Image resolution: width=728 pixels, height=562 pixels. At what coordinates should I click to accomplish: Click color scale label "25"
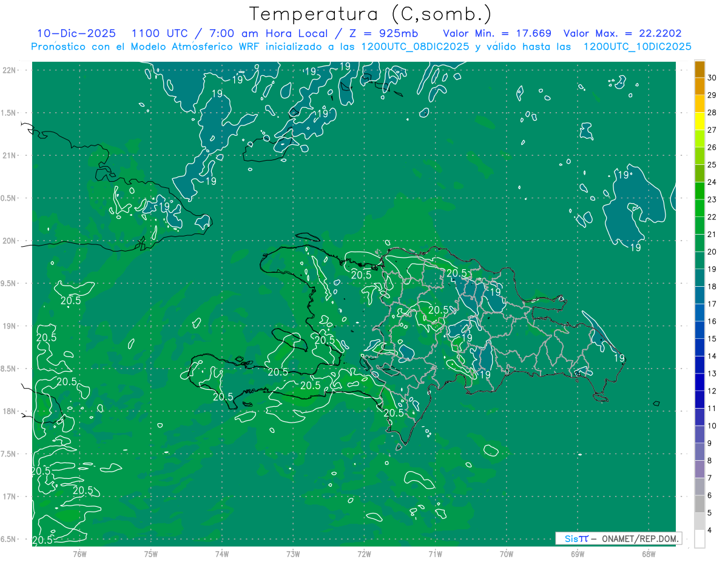point(713,165)
